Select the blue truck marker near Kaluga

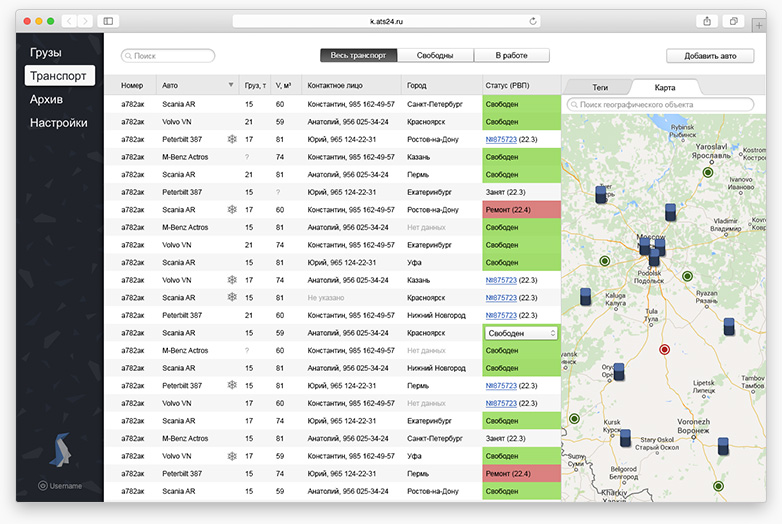click(586, 297)
